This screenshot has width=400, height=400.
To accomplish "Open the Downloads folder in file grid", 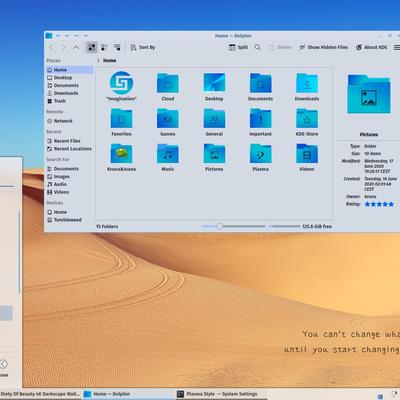I will click(x=307, y=86).
